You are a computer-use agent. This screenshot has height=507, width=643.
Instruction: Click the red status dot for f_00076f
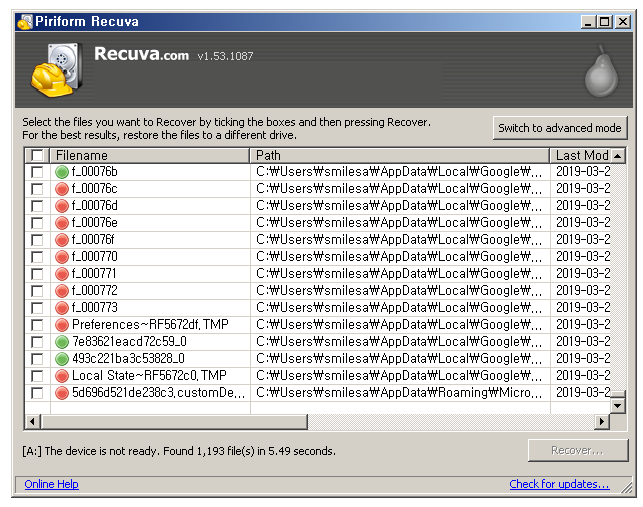(x=62, y=240)
